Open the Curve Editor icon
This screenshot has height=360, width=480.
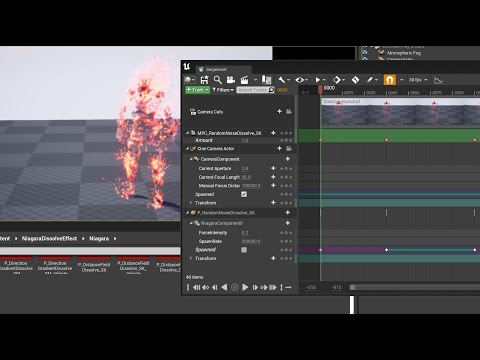click(438, 80)
